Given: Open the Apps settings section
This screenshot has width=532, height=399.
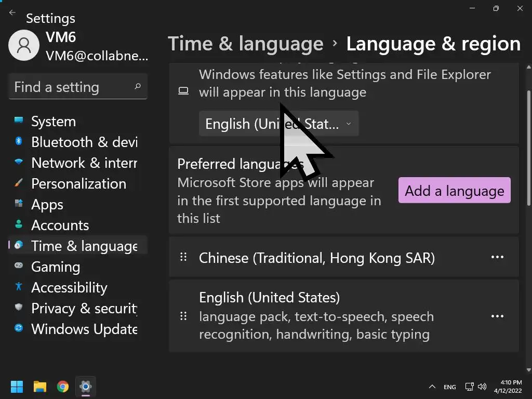Looking at the screenshot, I should coord(47,204).
